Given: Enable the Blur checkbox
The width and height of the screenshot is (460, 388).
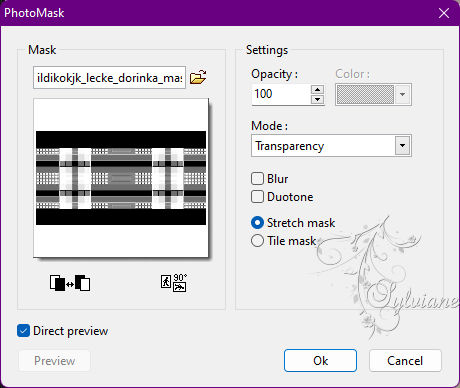Looking at the screenshot, I should tap(257, 178).
